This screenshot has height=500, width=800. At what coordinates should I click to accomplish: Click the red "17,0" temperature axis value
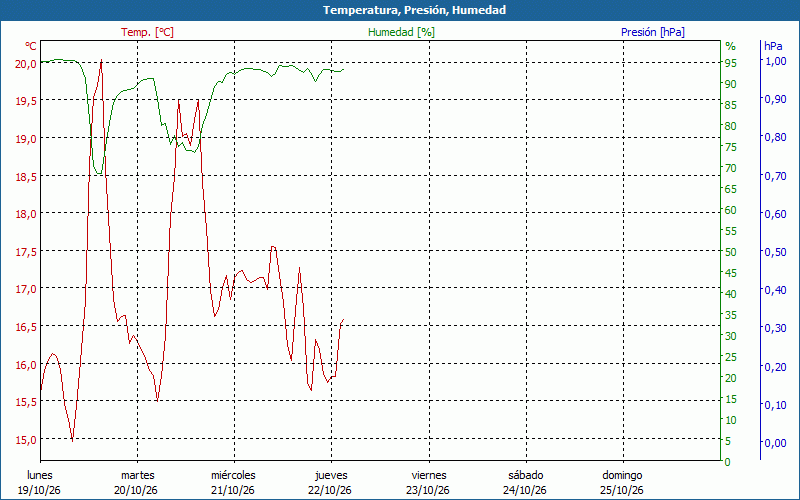(26, 289)
